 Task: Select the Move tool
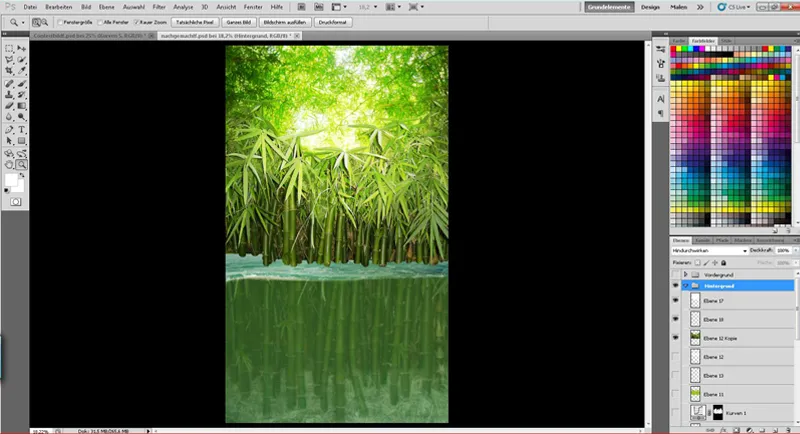[21, 48]
